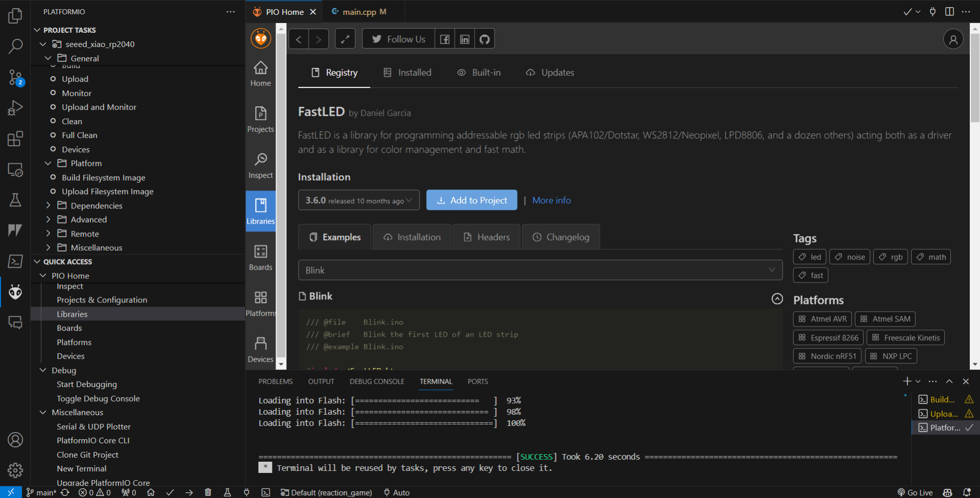Click the PIO Home vertical scrollbar
The width and height of the screenshot is (980, 498).
click(x=974, y=77)
